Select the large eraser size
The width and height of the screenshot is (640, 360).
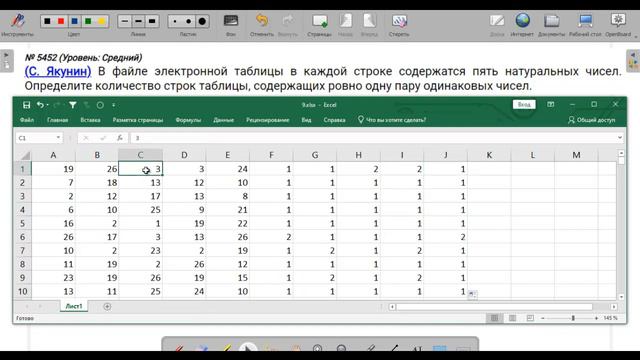pyautogui.click(x=202, y=21)
